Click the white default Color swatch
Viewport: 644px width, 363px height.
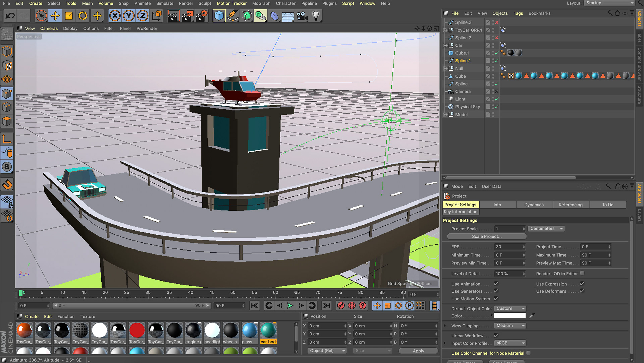pos(509,316)
